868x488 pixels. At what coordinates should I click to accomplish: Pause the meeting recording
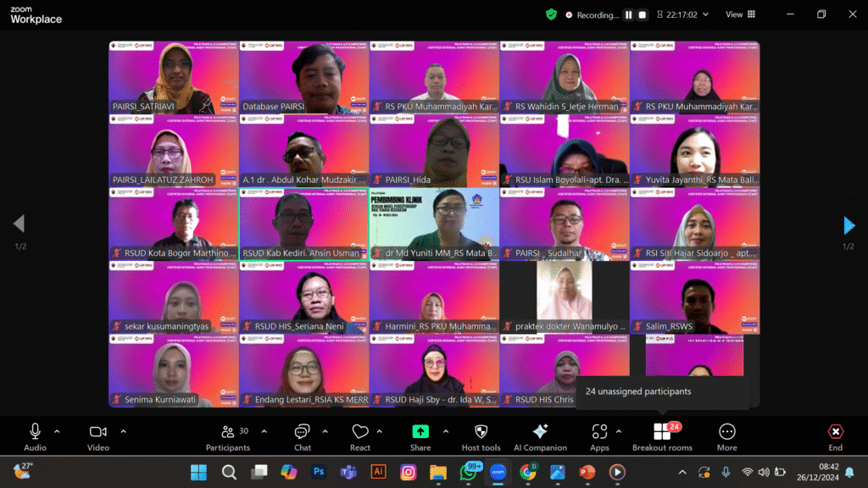click(x=629, y=14)
